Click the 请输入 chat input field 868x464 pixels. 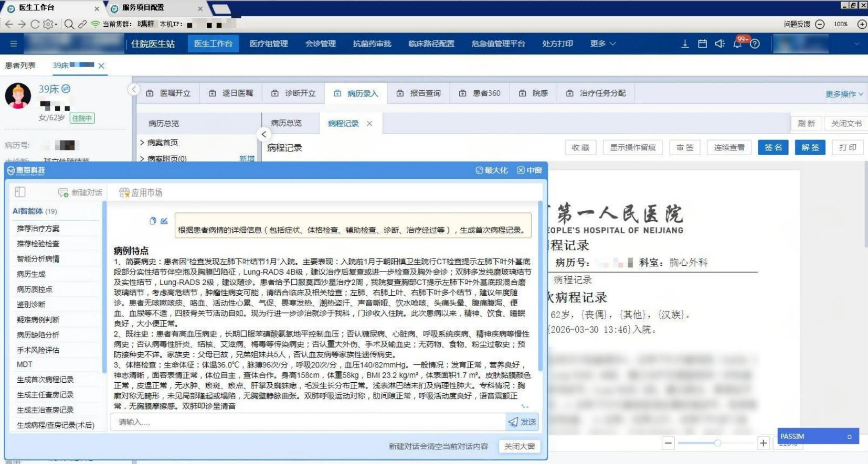click(x=308, y=422)
